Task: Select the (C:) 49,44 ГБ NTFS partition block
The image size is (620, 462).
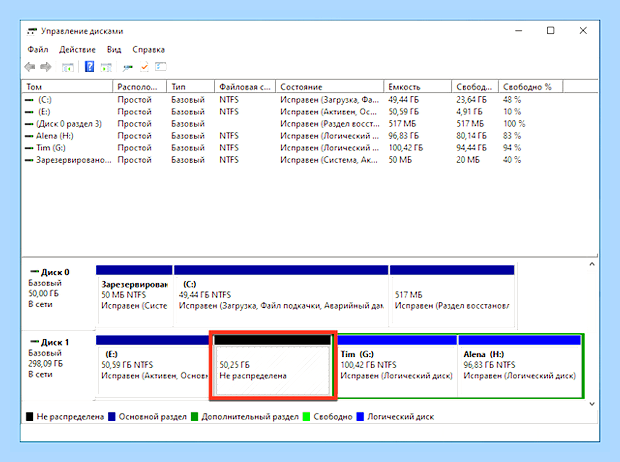Action: pos(281,296)
